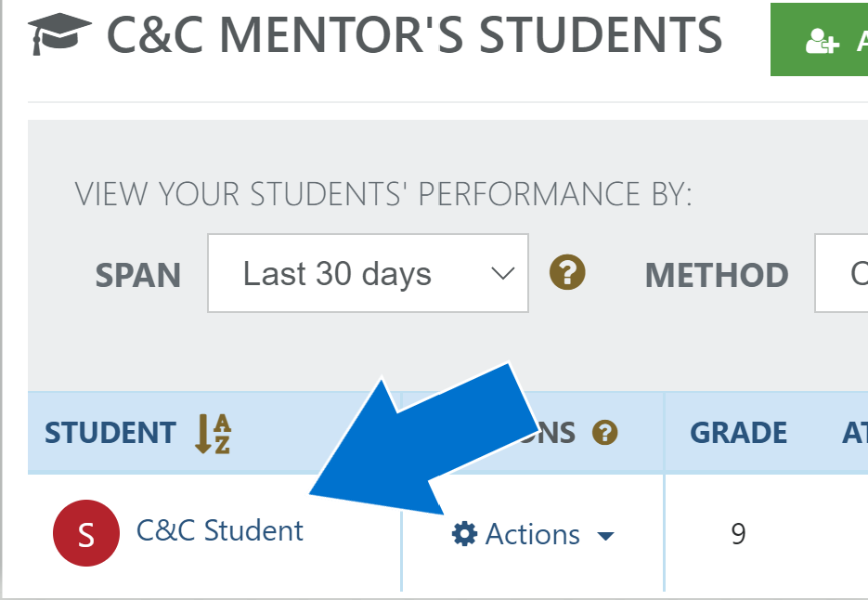
Task: Click the chevron on the SPAN dropdown
Action: click(x=502, y=274)
